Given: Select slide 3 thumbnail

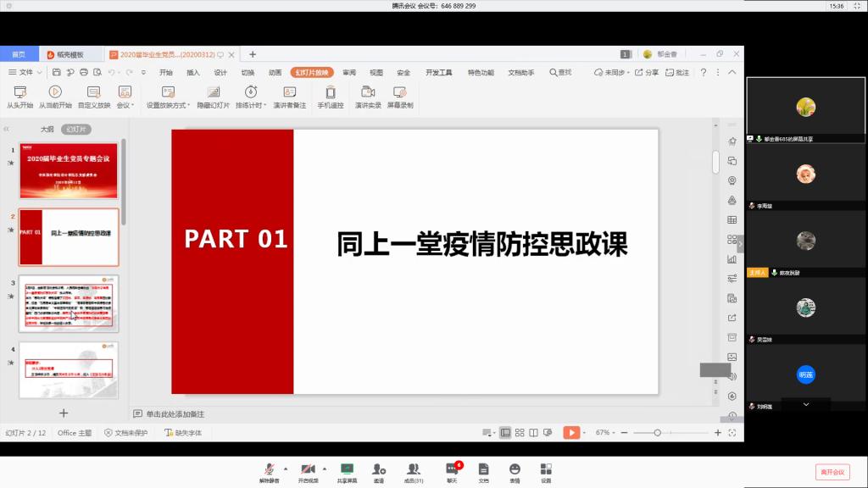Looking at the screenshot, I should tap(69, 303).
